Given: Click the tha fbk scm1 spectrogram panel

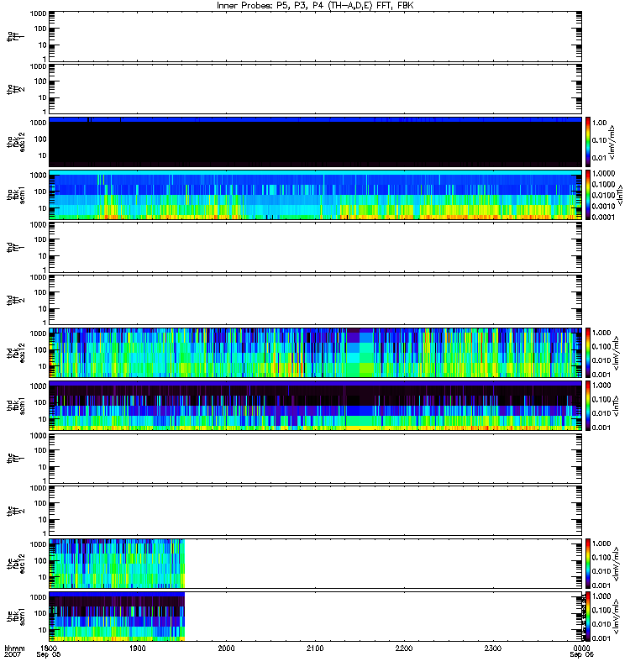Looking at the screenshot, I should click(x=316, y=195).
